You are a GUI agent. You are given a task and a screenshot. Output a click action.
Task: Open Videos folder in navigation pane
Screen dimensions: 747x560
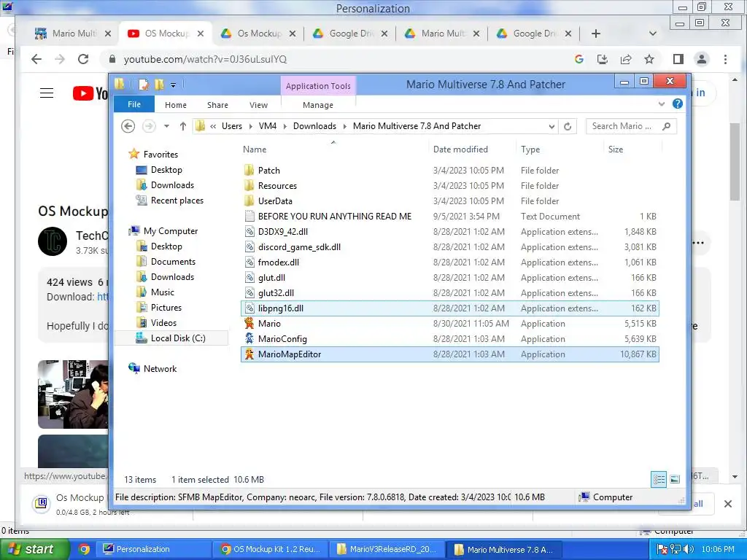point(163,322)
